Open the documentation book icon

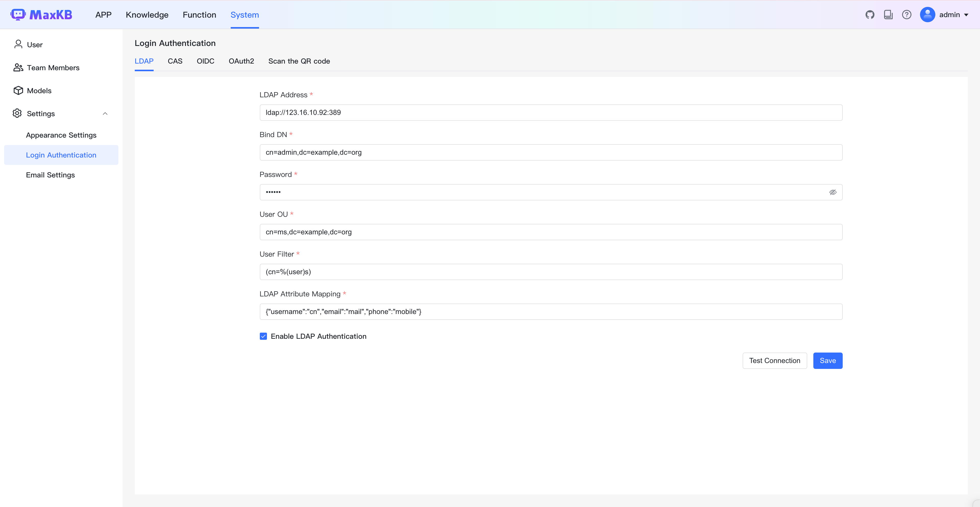pos(888,15)
